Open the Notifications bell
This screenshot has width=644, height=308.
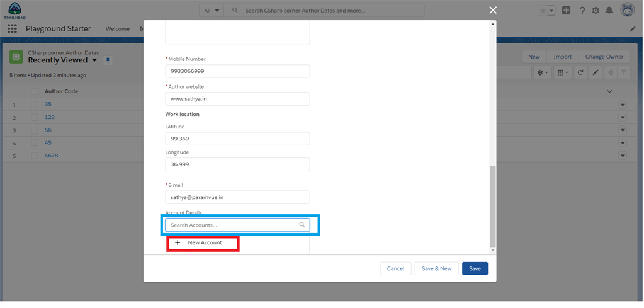tap(609, 11)
